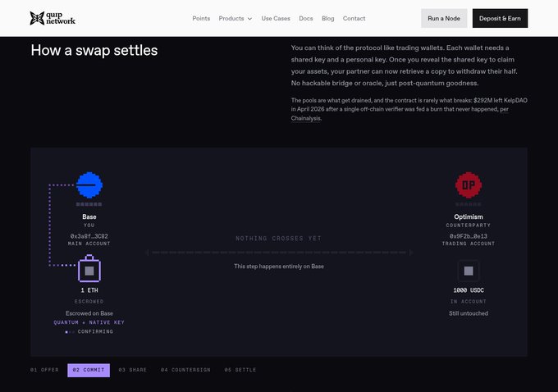Click the 1 ETH escrowed amount
558x392 pixels.
89,290
